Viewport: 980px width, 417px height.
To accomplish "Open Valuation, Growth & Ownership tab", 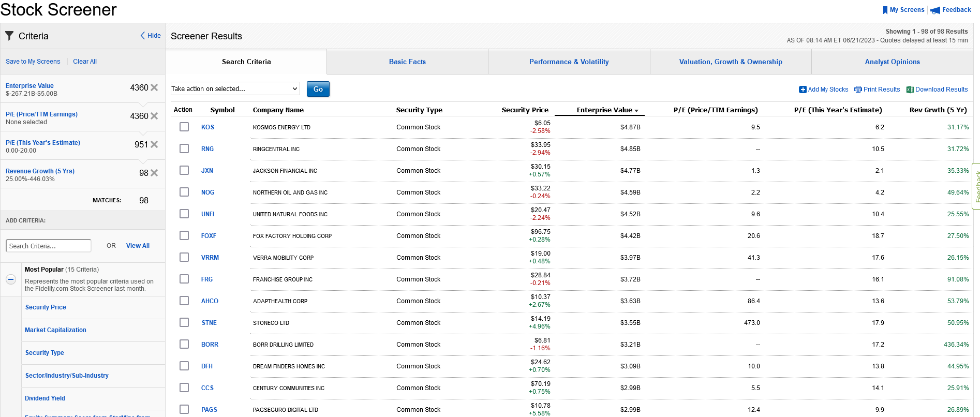I will coord(731,62).
